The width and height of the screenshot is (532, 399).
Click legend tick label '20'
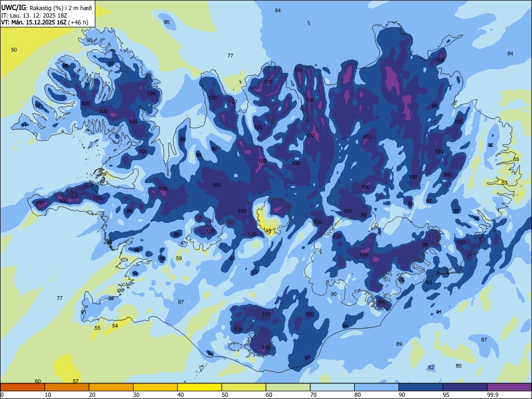92,395
